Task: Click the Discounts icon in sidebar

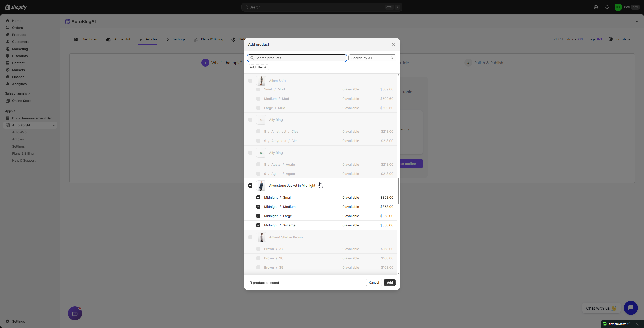Action: (8, 56)
